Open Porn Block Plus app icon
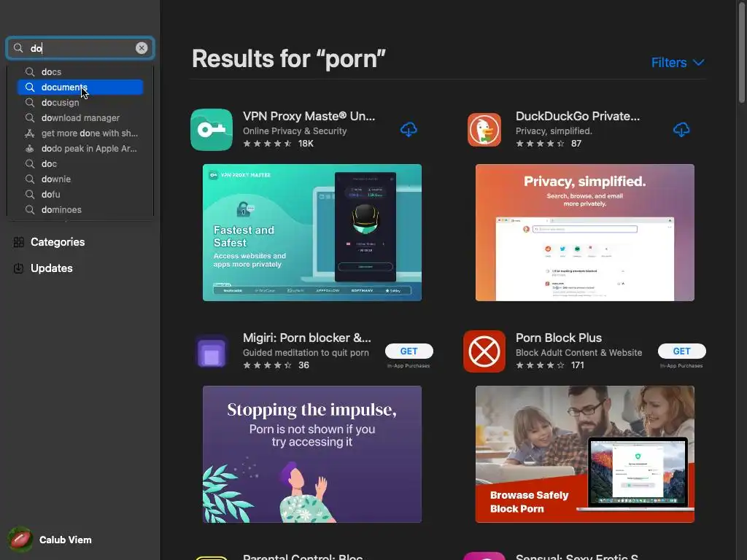 pos(484,351)
